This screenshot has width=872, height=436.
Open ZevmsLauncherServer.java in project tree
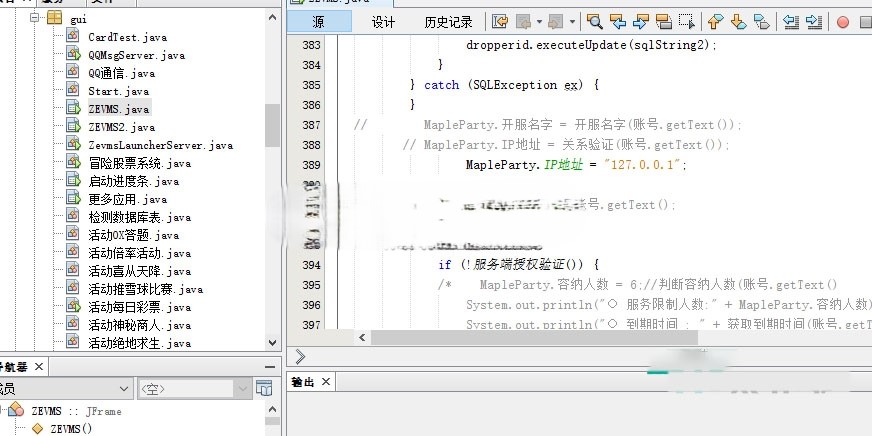(159, 145)
